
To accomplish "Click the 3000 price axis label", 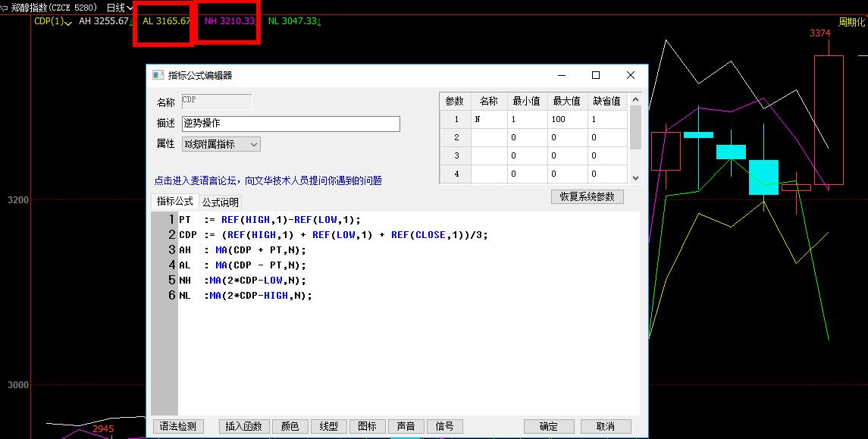I will click(18, 384).
